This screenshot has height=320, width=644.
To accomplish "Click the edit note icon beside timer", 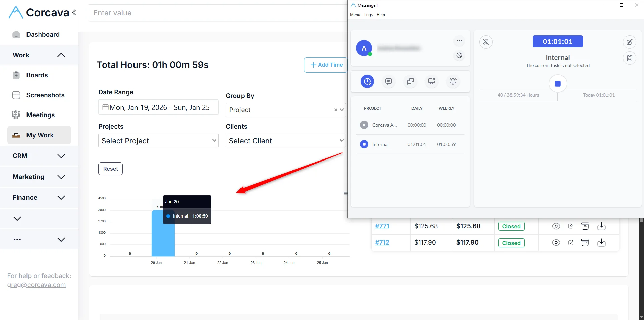I will (x=629, y=42).
